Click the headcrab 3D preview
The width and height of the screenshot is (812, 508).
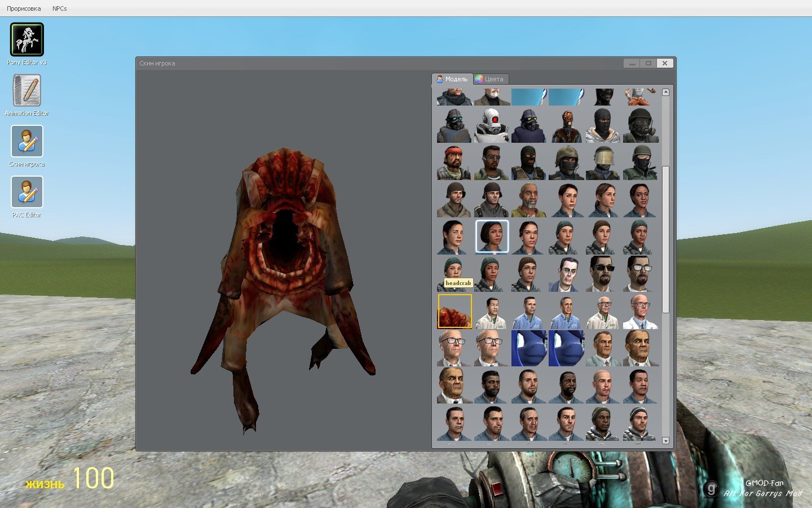(283, 291)
